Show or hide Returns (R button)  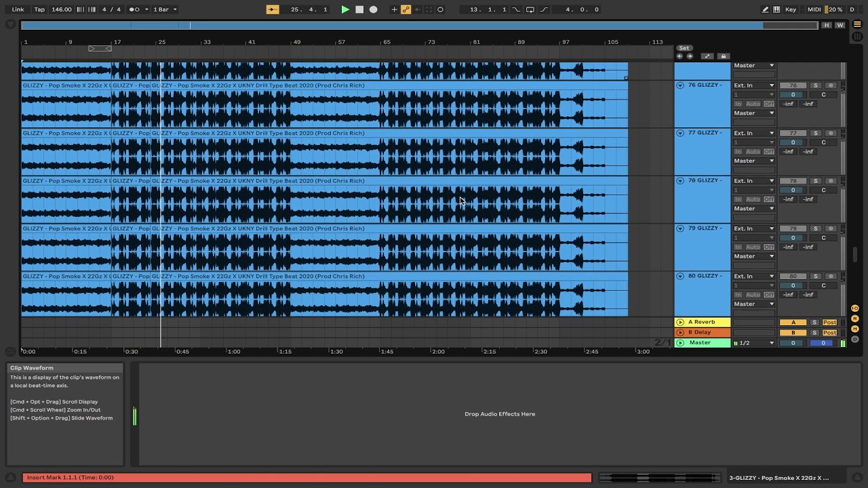click(855, 319)
